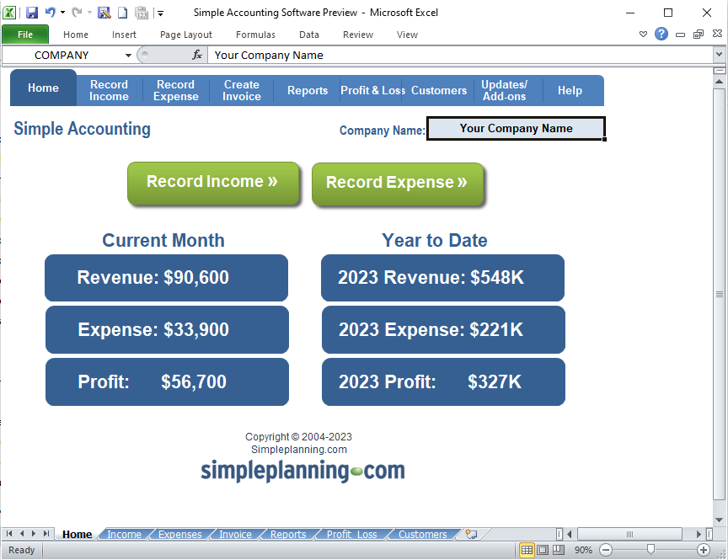
Task: Open Reports from the navigation bar
Action: [308, 90]
